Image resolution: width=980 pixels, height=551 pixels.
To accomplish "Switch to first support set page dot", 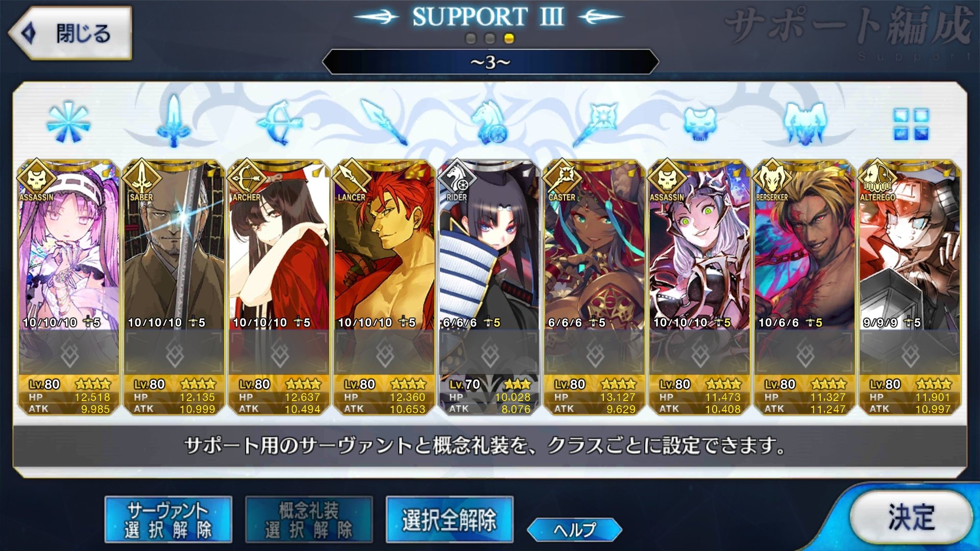I will click(x=471, y=38).
